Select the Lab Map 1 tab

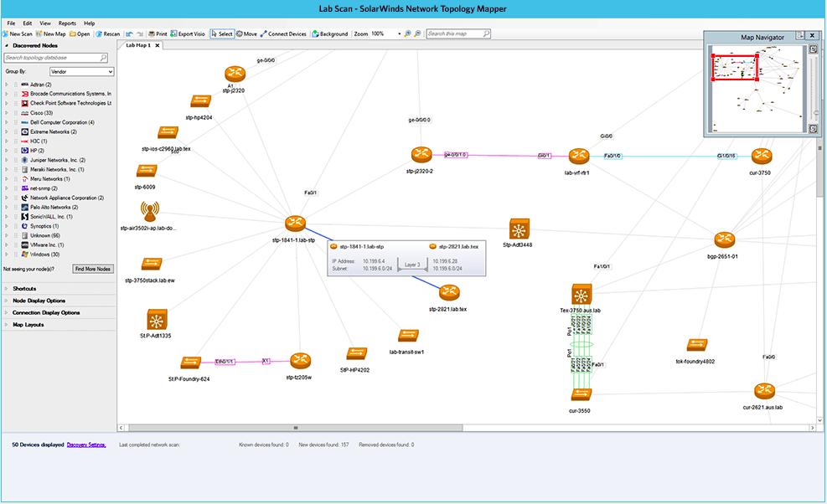(137, 45)
